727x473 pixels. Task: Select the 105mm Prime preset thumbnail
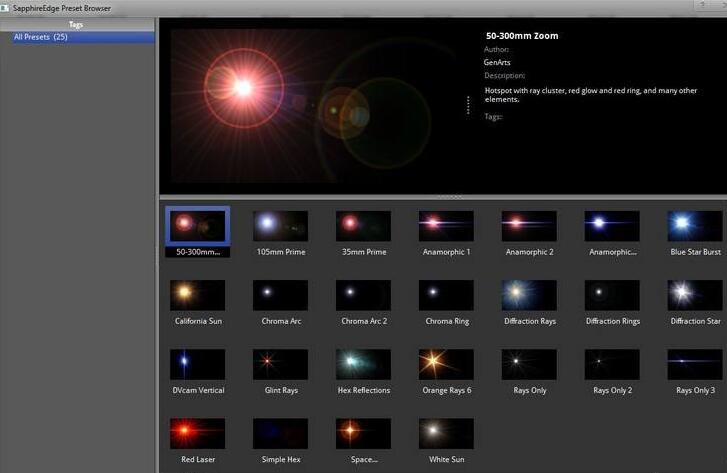pos(280,226)
